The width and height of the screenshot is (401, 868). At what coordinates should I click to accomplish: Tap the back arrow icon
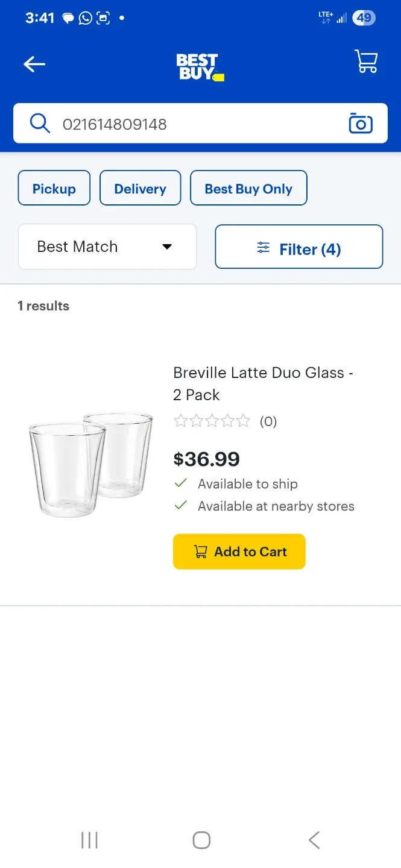34,64
